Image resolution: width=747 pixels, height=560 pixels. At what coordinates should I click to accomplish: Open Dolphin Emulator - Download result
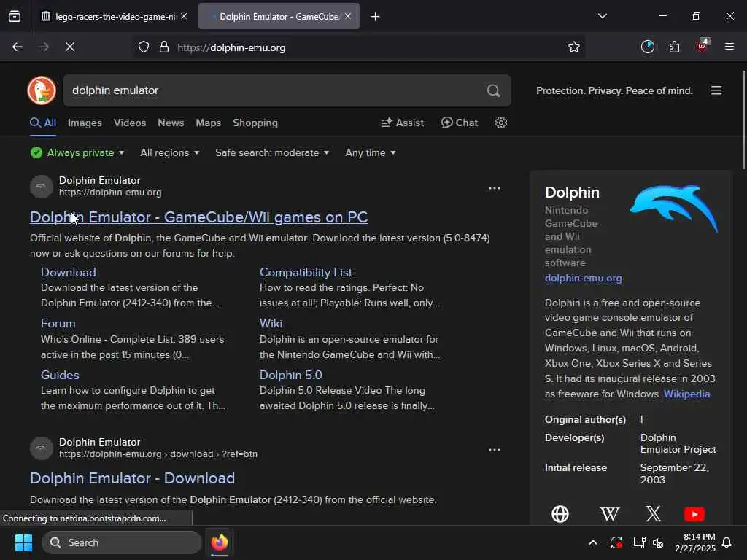133,478
